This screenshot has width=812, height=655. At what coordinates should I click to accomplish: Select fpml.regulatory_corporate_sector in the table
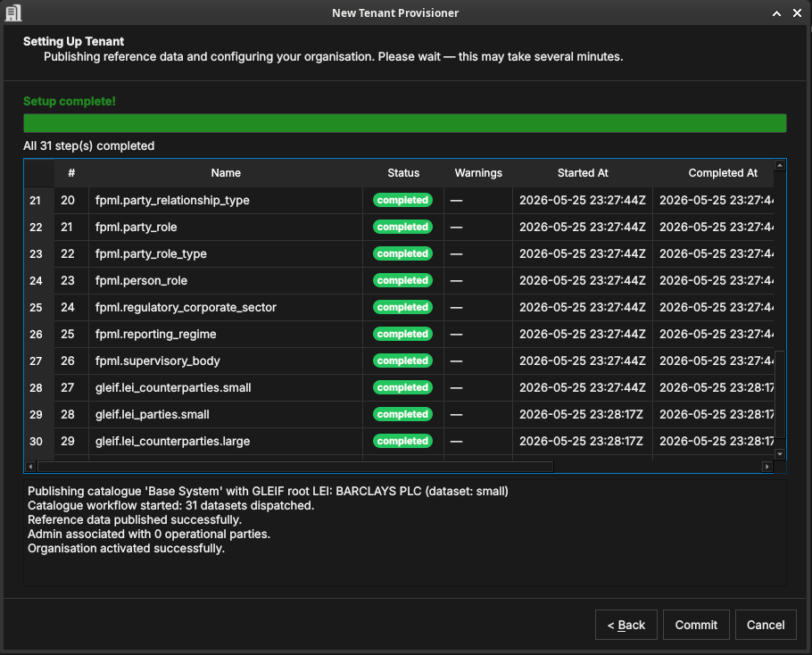click(x=186, y=308)
